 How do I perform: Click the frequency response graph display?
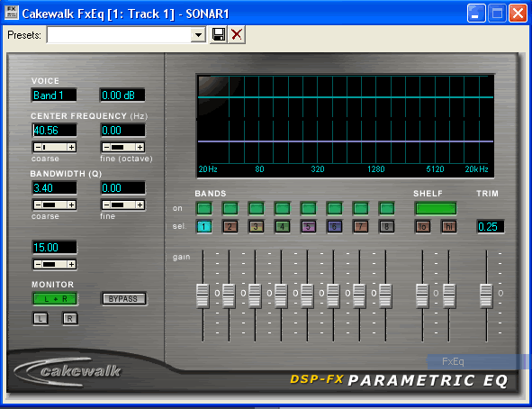click(x=346, y=125)
